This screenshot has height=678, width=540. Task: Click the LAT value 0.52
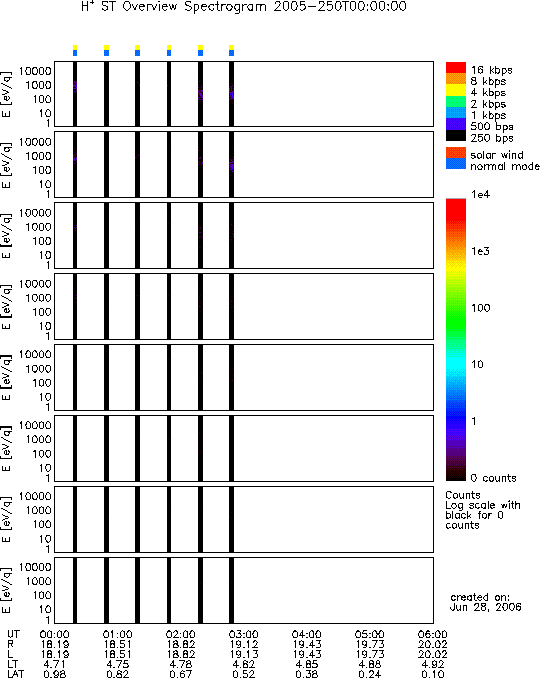pos(244,674)
